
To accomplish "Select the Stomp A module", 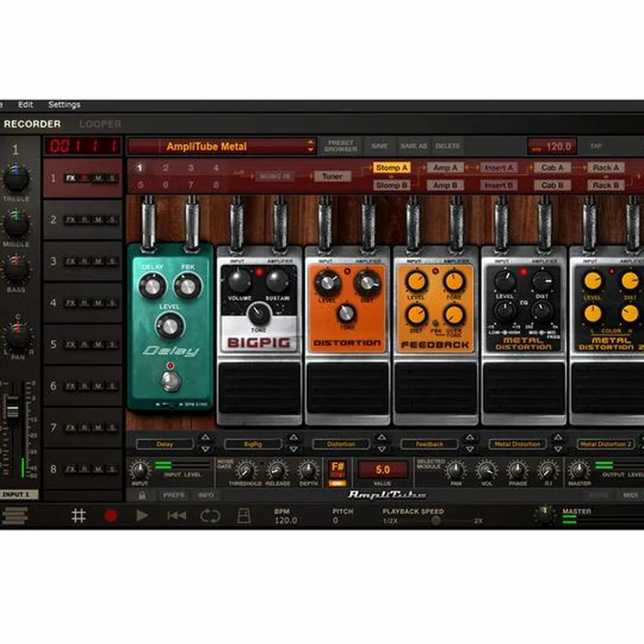I will [392, 167].
